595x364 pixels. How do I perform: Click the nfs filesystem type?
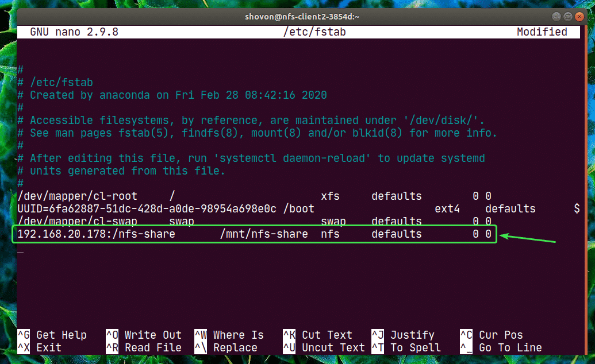[330, 234]
